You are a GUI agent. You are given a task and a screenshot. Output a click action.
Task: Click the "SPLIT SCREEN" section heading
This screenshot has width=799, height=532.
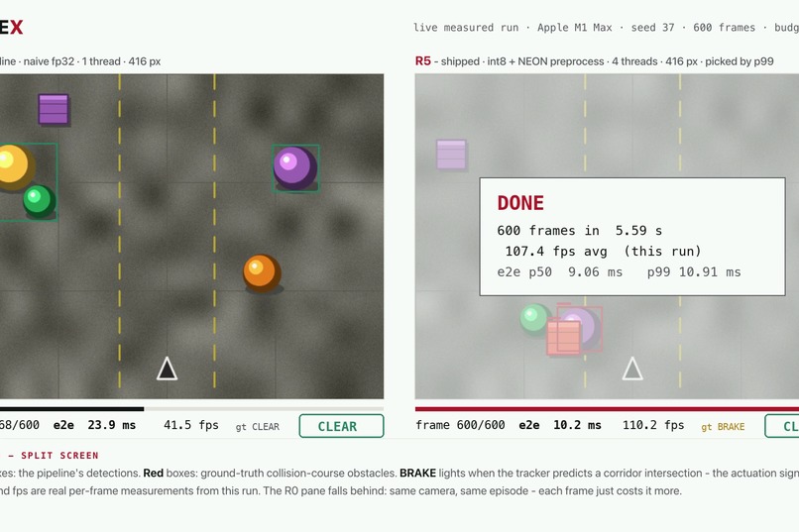(59, 455)
